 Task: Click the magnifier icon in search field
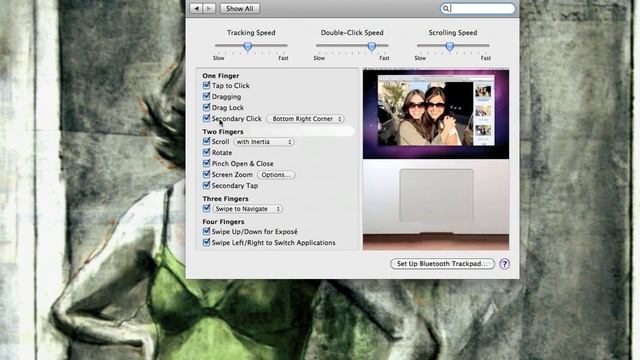(446, 9)
